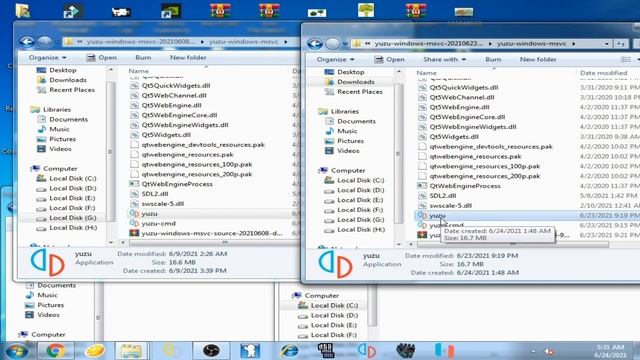Viewport: 640px width, 360px height.
Task: Click Forward arrow in right Explorer window
Action: pyautogui.click(x=333, y=43)
